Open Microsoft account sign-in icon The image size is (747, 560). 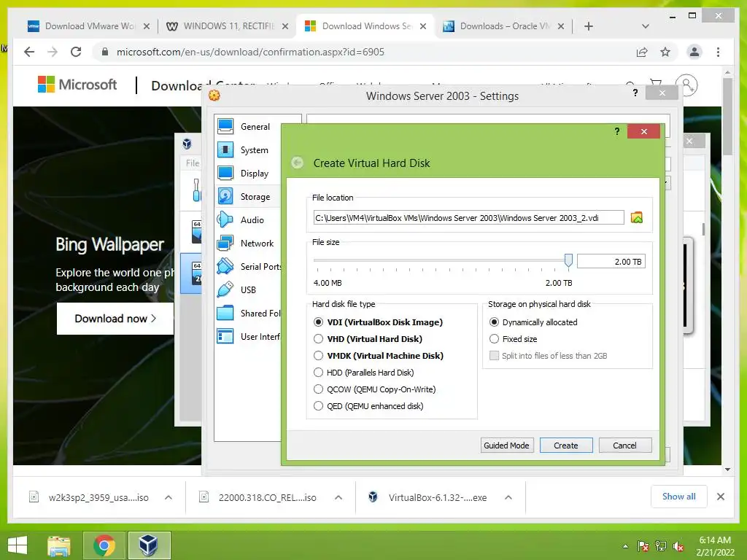tap(687, 85)
